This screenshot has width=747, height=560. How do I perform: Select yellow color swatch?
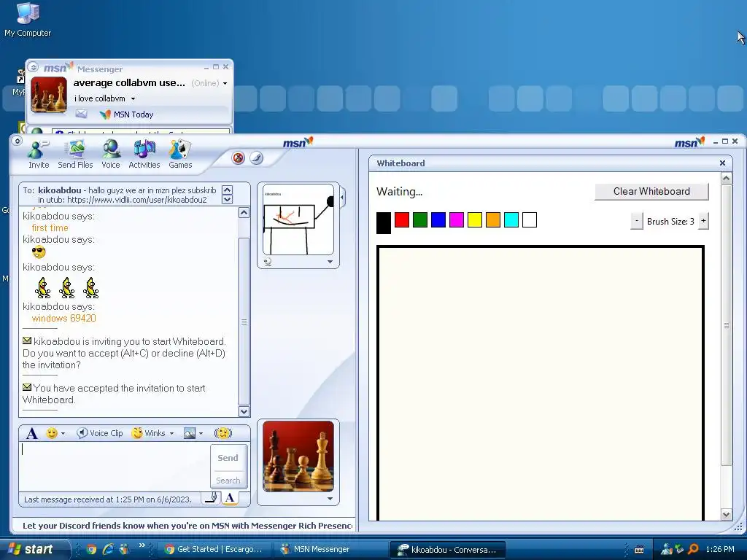point(474,219)
